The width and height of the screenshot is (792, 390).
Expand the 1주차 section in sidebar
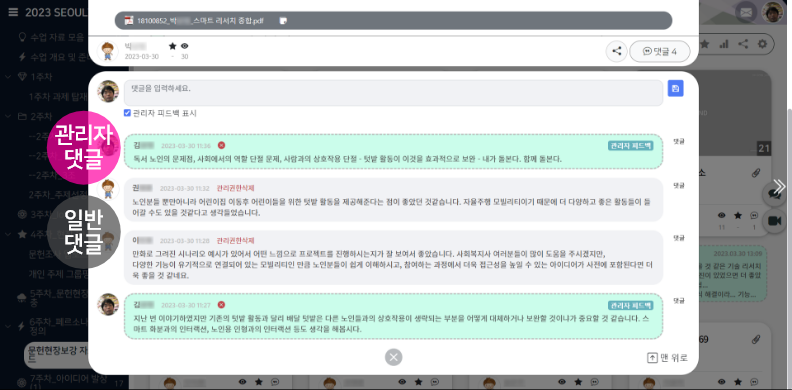[8, 77]
